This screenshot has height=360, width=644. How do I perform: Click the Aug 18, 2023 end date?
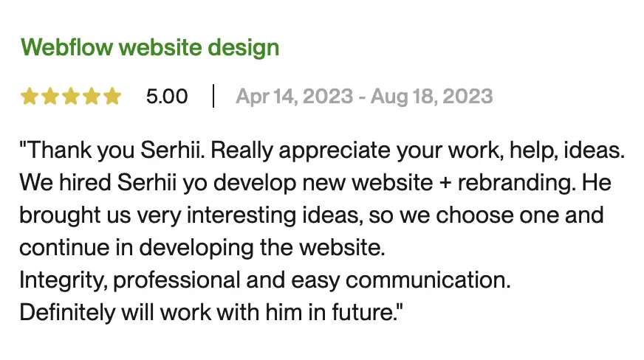[431, 97]
